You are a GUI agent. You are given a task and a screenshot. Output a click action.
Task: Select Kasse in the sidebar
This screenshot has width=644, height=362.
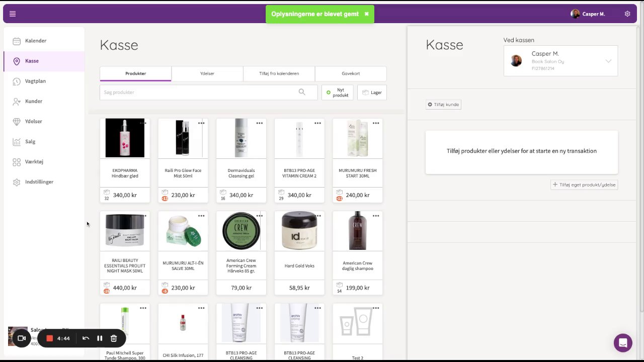click(x=44, y=61)
